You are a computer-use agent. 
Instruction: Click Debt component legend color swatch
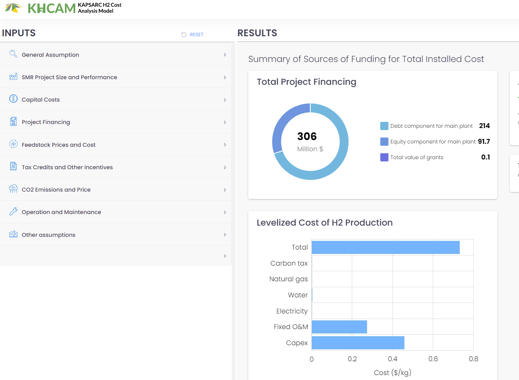pos(384,126)
